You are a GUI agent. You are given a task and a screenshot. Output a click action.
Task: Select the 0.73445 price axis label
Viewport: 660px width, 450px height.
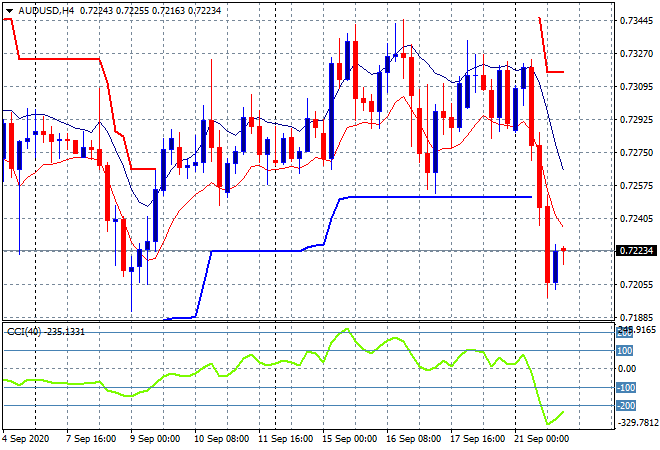[636, 21]
